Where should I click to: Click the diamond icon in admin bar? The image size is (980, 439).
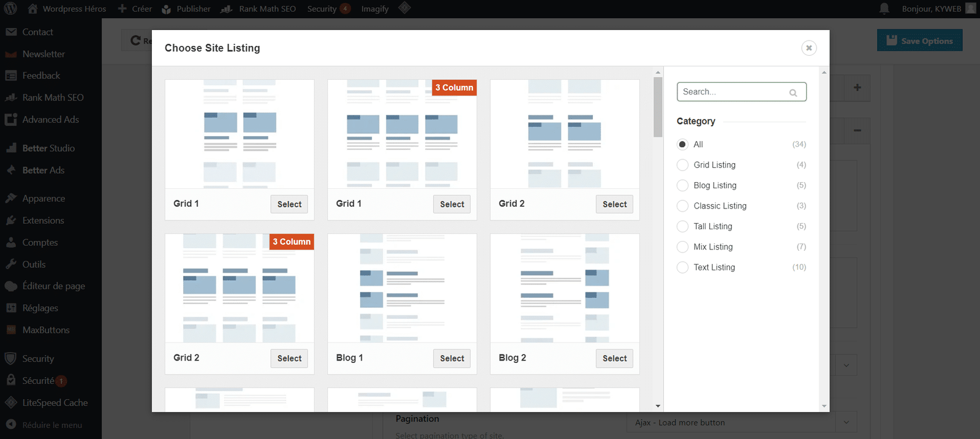pyautogui.click(x=404, y=8)
